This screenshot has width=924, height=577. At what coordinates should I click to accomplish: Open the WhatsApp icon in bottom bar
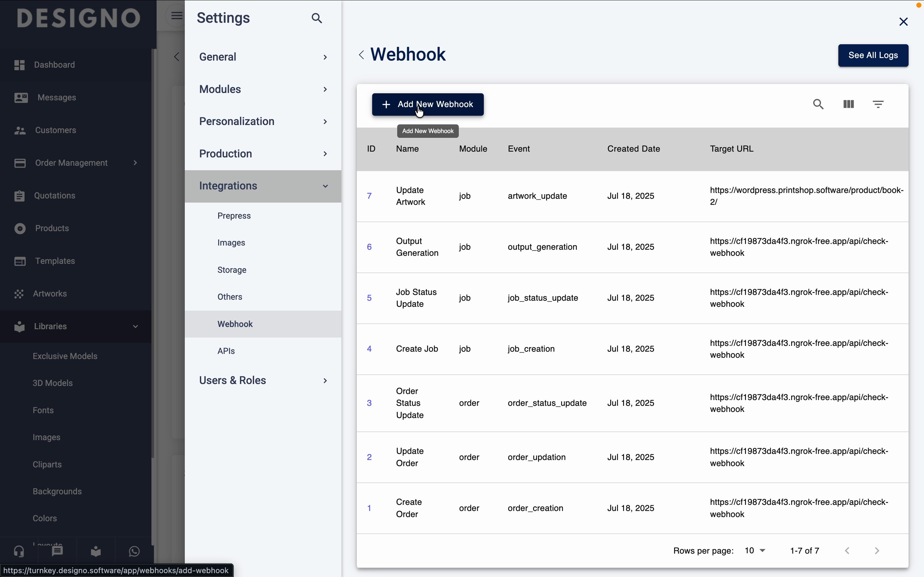tap(134, 551)
